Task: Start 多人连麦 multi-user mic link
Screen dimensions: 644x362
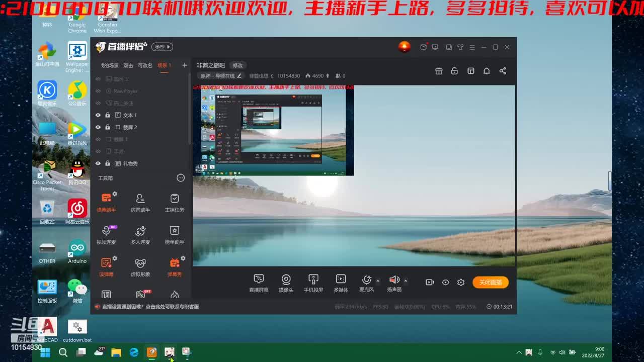Action: click(140, 234)
